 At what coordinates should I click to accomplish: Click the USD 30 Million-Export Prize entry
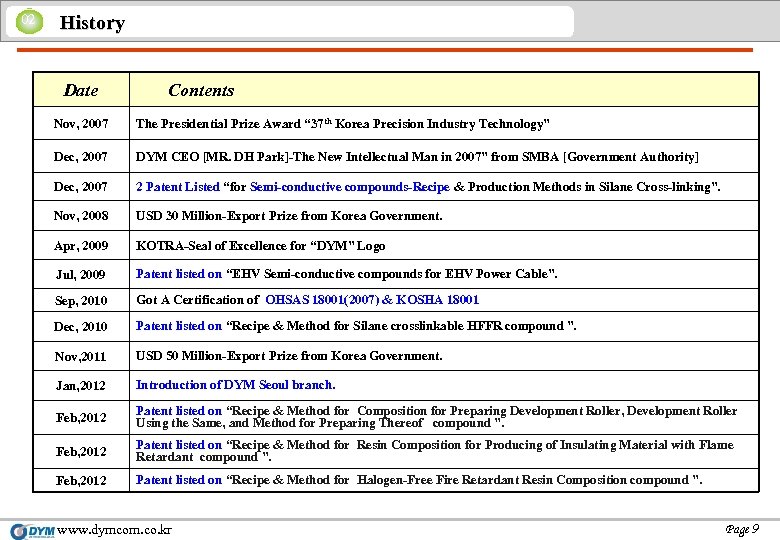[x=289, y=216]
